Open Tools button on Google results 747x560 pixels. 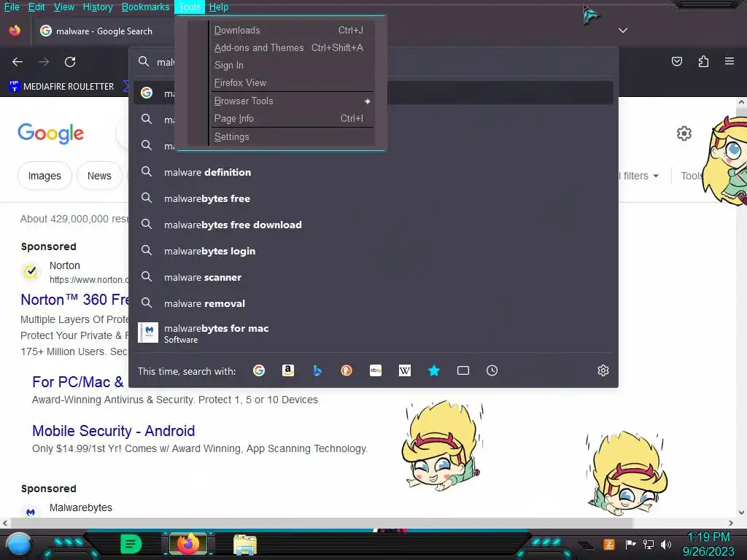coord(692,176)
